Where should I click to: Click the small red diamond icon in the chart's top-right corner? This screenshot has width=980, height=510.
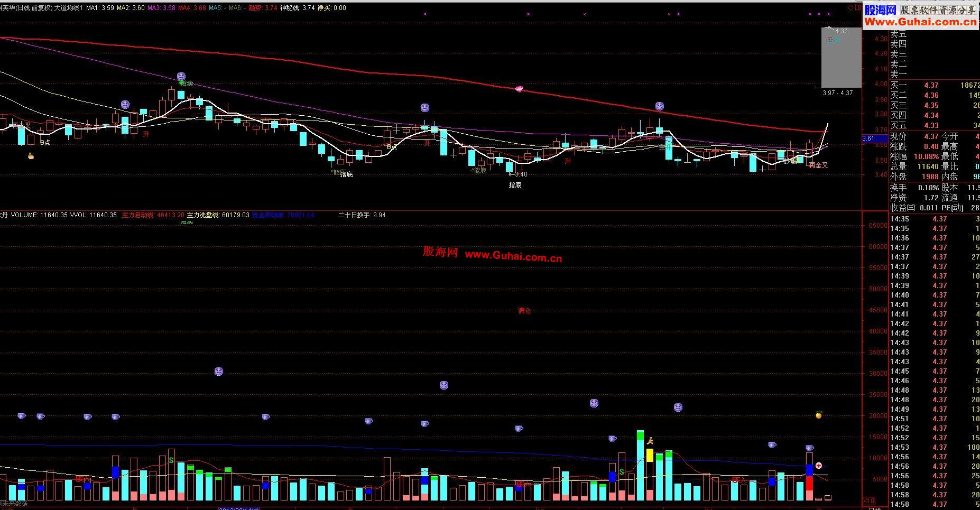(850, 7)
